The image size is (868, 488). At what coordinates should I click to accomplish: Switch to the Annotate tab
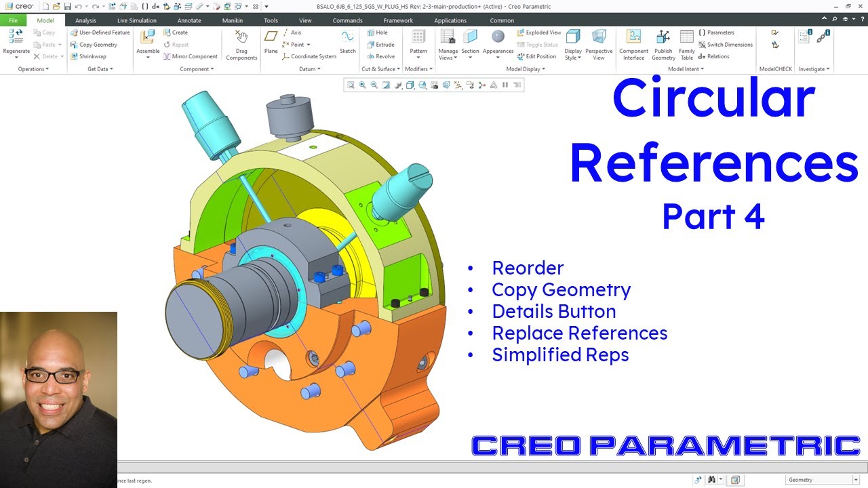coord(189,20)
